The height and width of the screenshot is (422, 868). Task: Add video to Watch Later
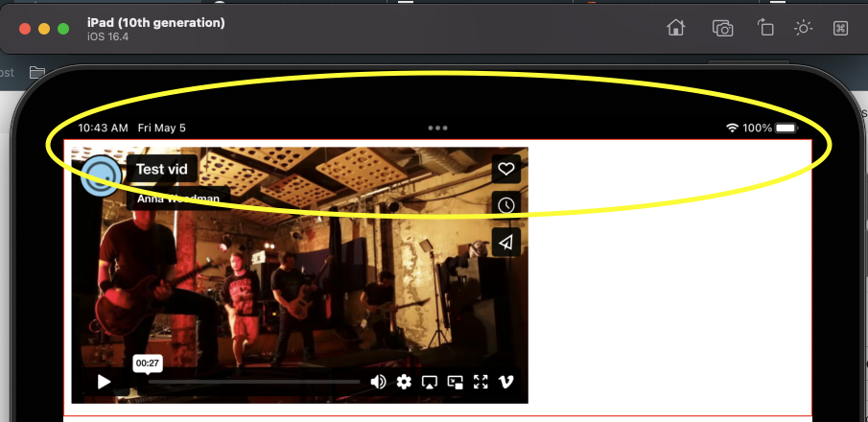506,205
